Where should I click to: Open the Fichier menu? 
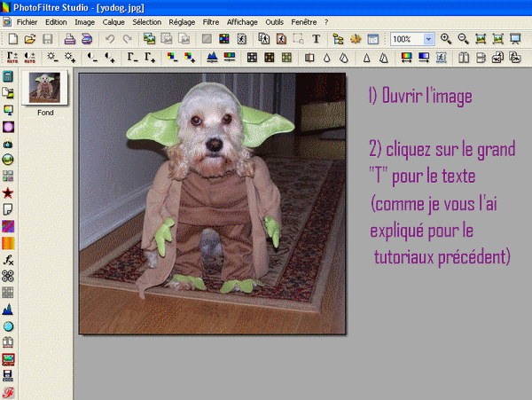[x=27, y=22]
